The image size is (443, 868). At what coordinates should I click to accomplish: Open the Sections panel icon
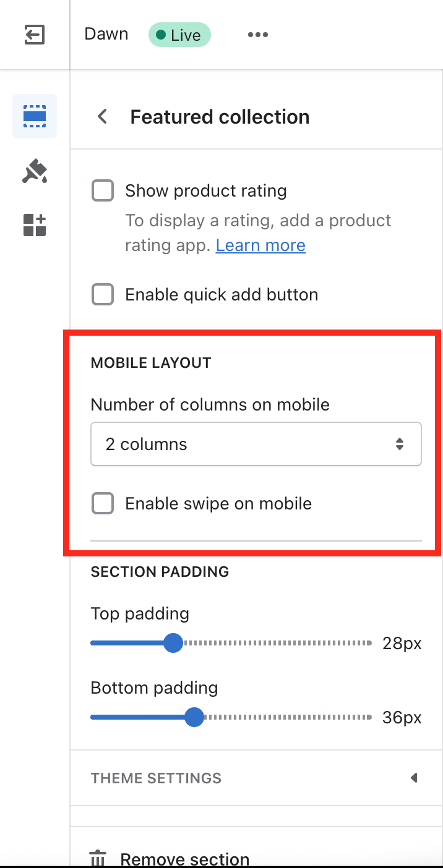(x=35, y=116)
